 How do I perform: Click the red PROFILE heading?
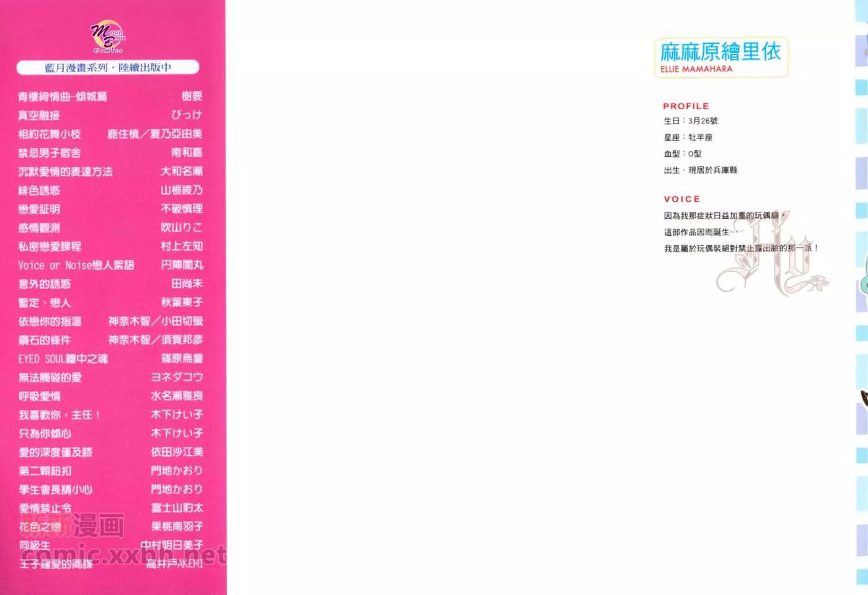pos(686,106)
